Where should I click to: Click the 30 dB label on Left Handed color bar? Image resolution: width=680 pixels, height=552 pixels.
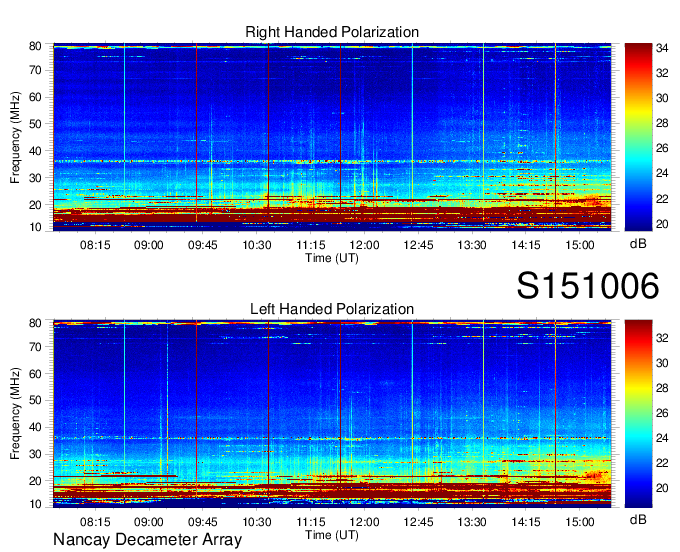(x=662, y=363)
